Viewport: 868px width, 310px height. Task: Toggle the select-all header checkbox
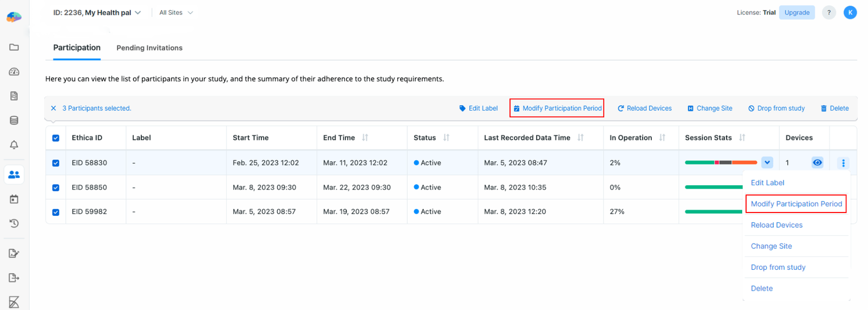[x=56, y=138]
